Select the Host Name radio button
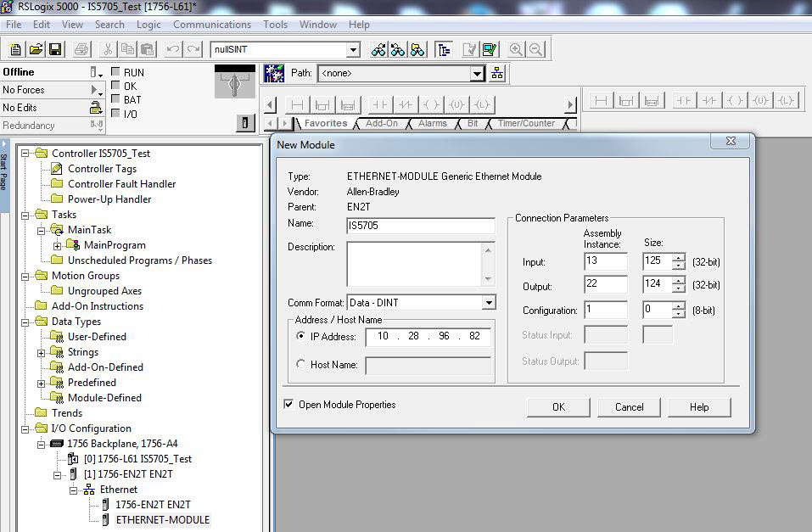Image resolution: width=812 pixels, height=532 pixels. click(300, 365)
